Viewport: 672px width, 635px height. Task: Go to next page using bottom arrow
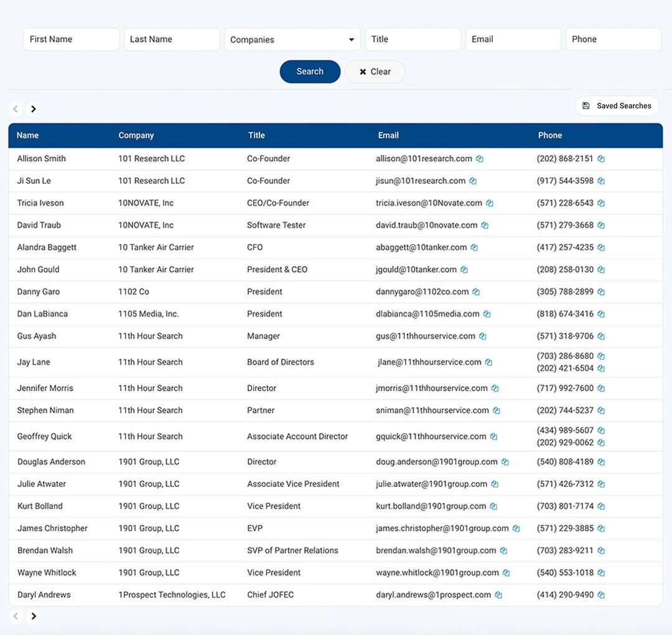click(x=34, y=616)
